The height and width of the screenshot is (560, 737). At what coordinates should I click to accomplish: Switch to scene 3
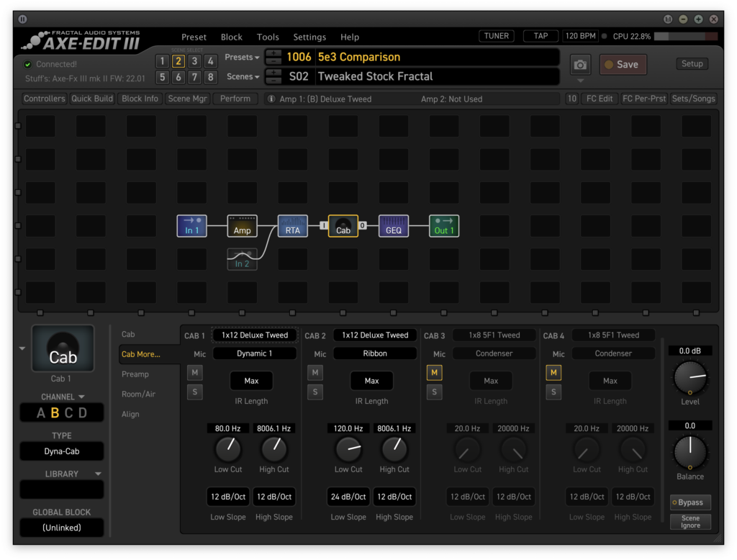tap(194, 61)
